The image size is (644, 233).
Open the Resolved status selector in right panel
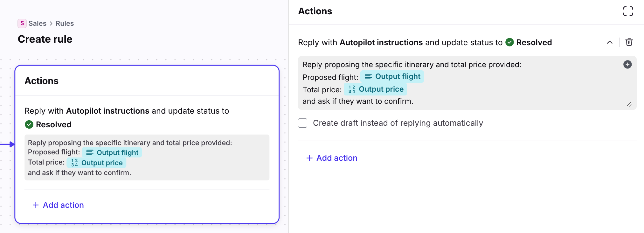[x=534, y=42]
